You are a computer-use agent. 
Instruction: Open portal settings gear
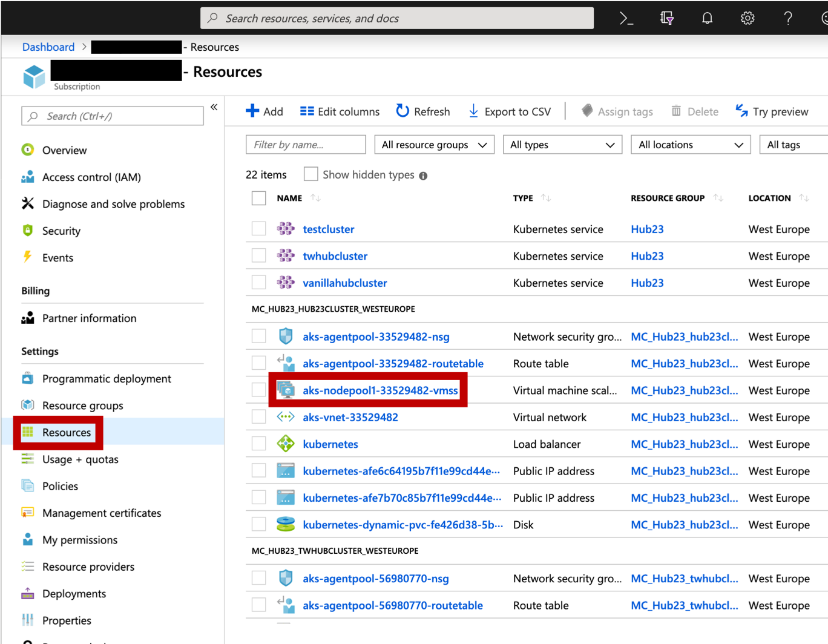click(x=747, y=18)
